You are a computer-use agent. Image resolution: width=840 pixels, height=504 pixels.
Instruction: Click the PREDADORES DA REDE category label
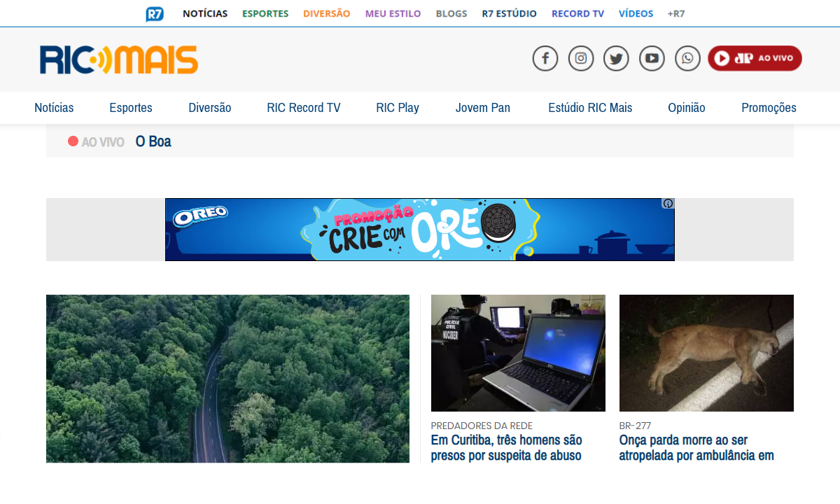click(x=482, y=426)
